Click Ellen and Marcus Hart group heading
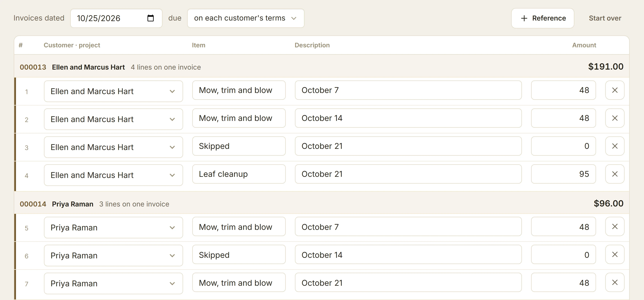The width and height of the screenshot is (644, 300). (88, 67)
